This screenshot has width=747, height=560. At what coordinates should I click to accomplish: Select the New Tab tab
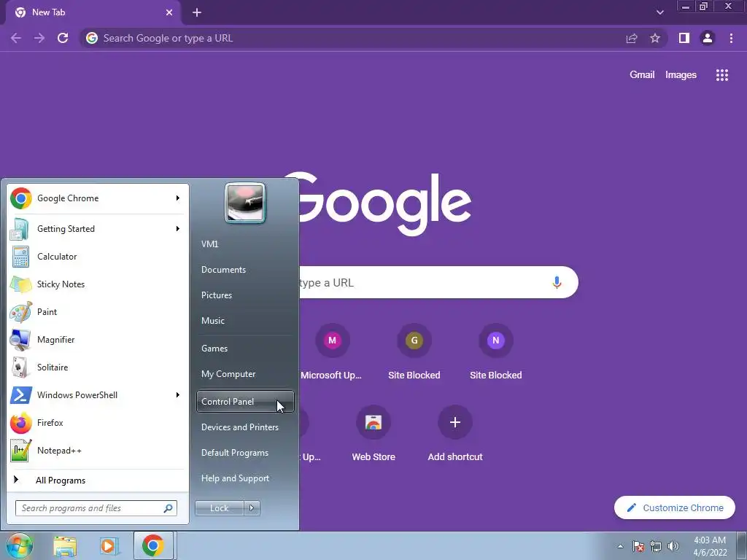click(x=93, y=13)
